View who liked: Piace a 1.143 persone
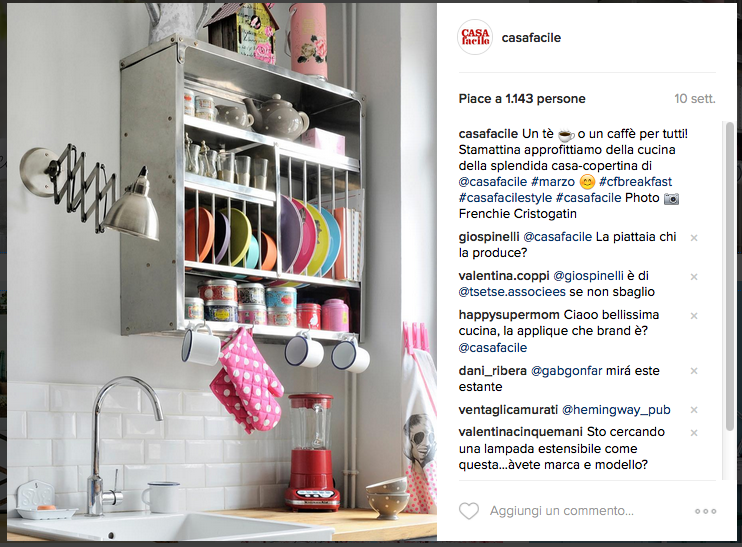 (x=522, y=99)
